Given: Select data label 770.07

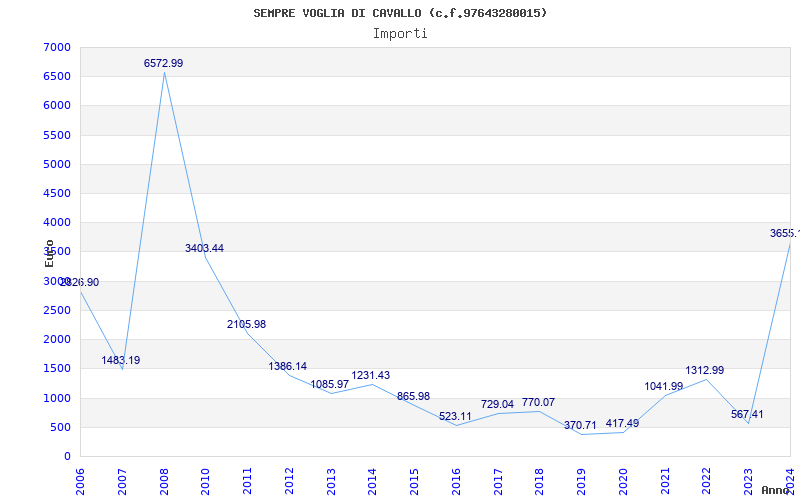Looking at the screenshot, I should 538,403.
